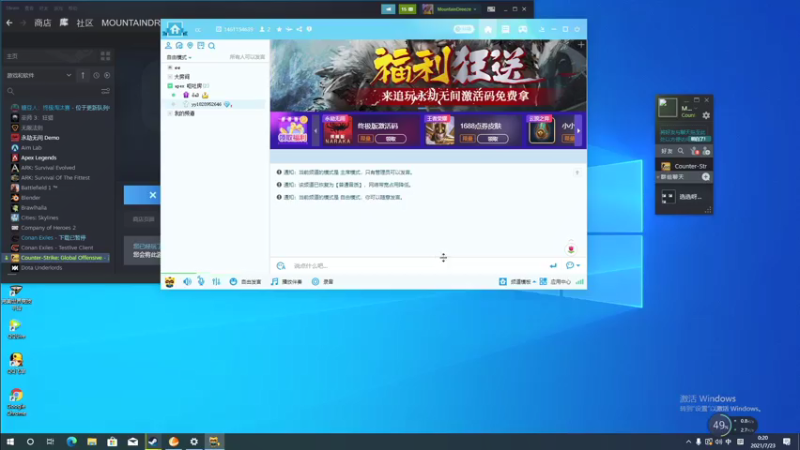The image size is (800, 450).
Task: Claim the Naraka activation code reward
Action: tap(391, 139)
